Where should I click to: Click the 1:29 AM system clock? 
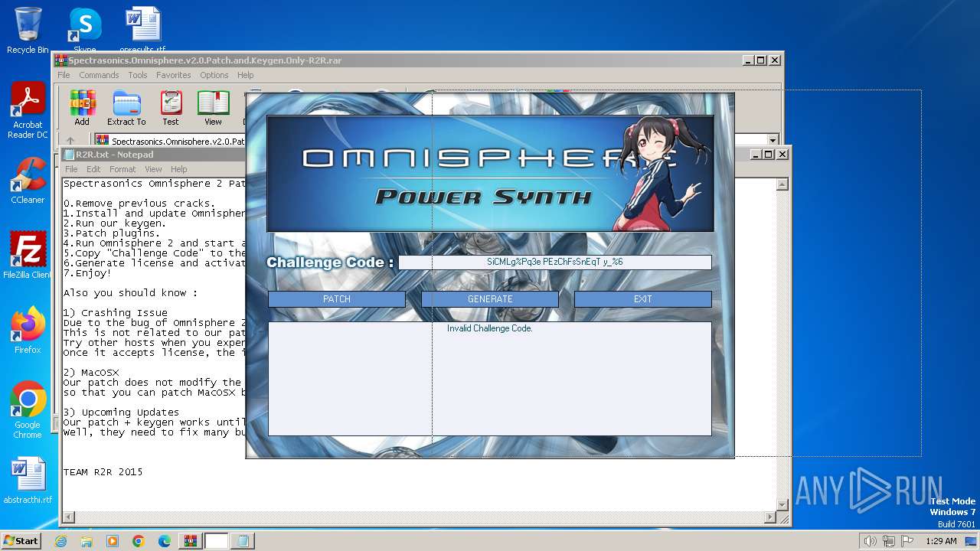tap(941, 541)
